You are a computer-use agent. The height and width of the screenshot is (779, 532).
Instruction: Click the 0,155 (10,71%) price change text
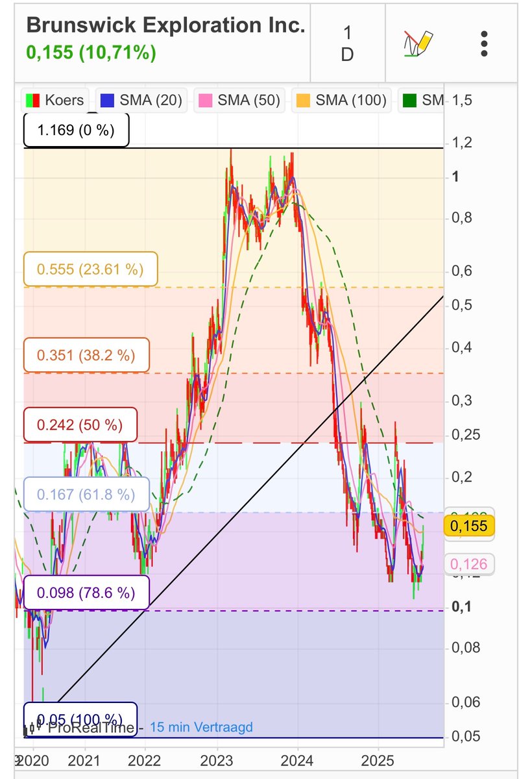click(91, 52)
